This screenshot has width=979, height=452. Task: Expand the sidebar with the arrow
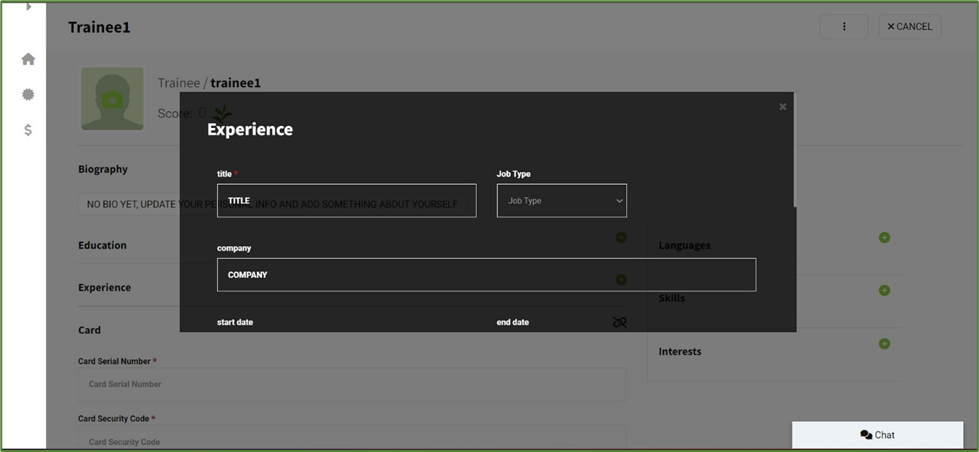(28, 6)
